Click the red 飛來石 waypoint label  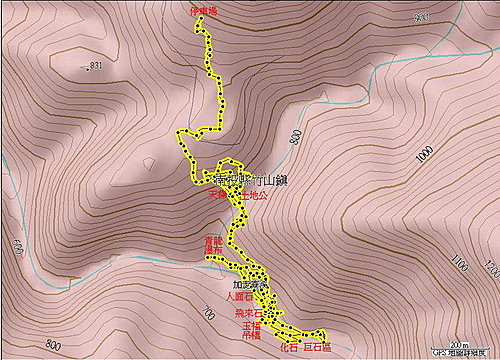249,313
